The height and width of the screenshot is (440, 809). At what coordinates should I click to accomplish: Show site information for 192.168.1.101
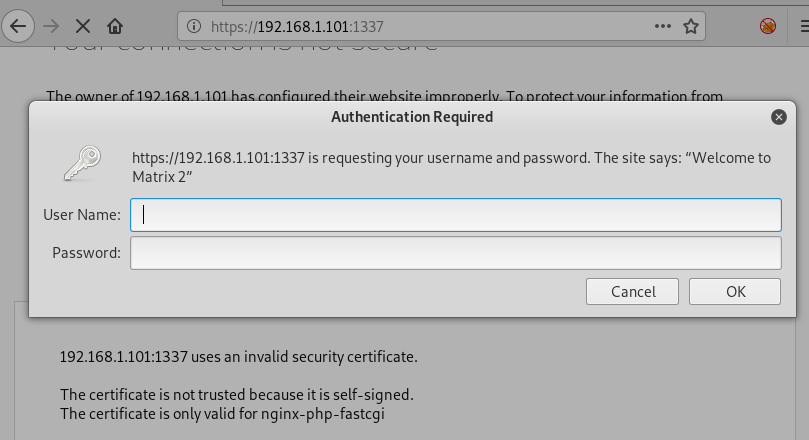pyautogui.click(x=194, y=25)
